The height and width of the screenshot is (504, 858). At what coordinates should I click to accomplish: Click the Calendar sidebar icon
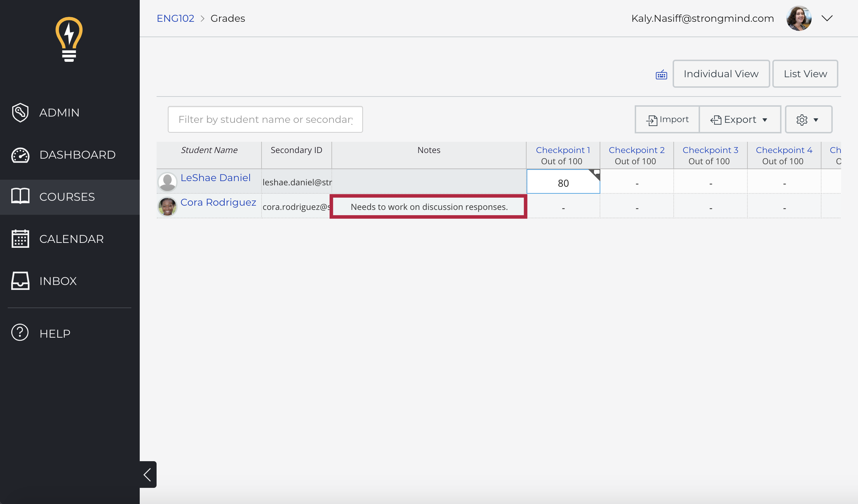tap(20, 239)
